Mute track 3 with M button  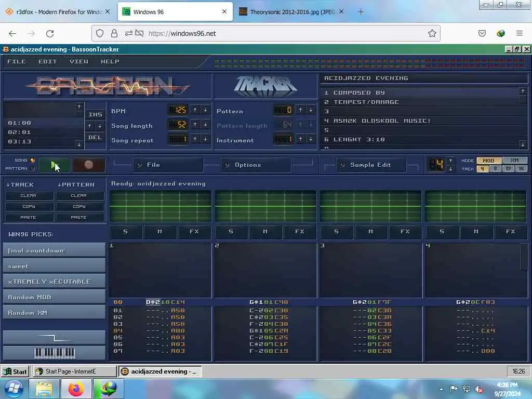point(371,232)
